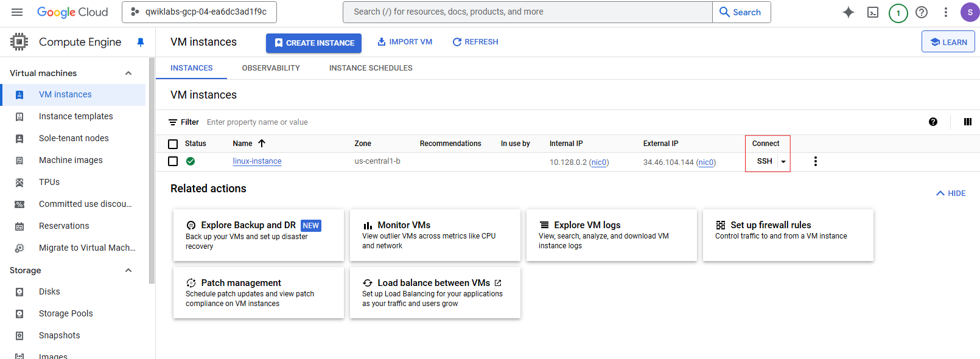Screen dimensions: 980x359
Task: Open the help question mark menu
Action: (x=922, y=12)
